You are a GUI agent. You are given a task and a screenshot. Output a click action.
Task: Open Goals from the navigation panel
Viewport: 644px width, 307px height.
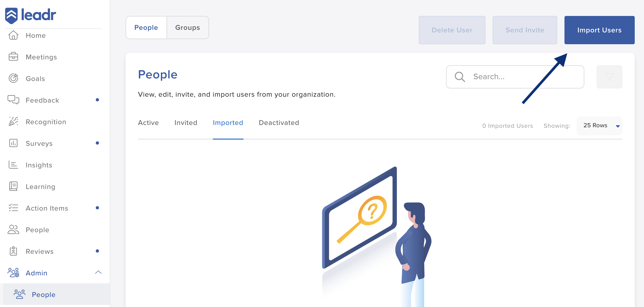35,78
